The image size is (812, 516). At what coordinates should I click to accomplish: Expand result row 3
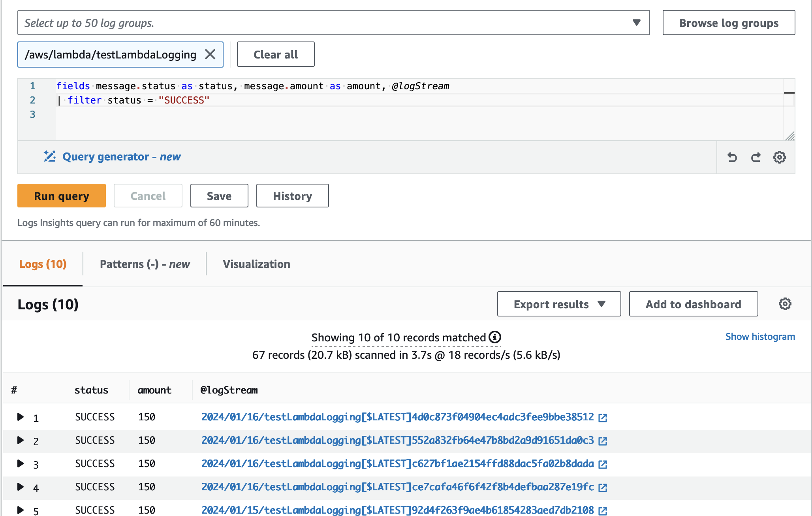21,463
